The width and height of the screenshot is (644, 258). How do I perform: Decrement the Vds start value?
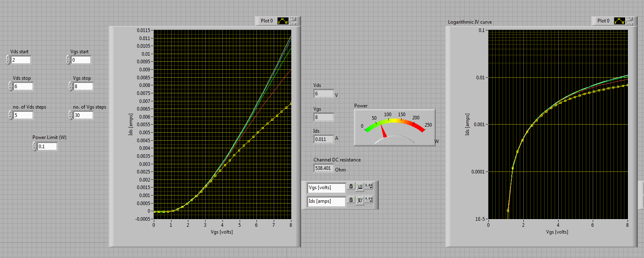[x=8, y=62]
